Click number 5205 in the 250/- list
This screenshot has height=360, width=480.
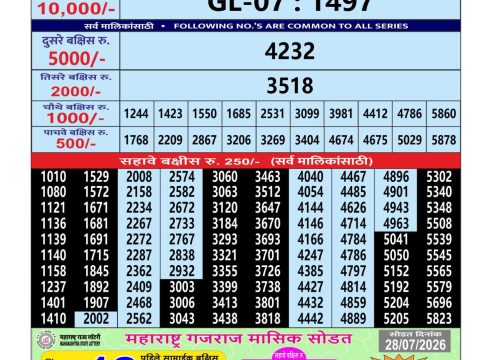(396, 319)
